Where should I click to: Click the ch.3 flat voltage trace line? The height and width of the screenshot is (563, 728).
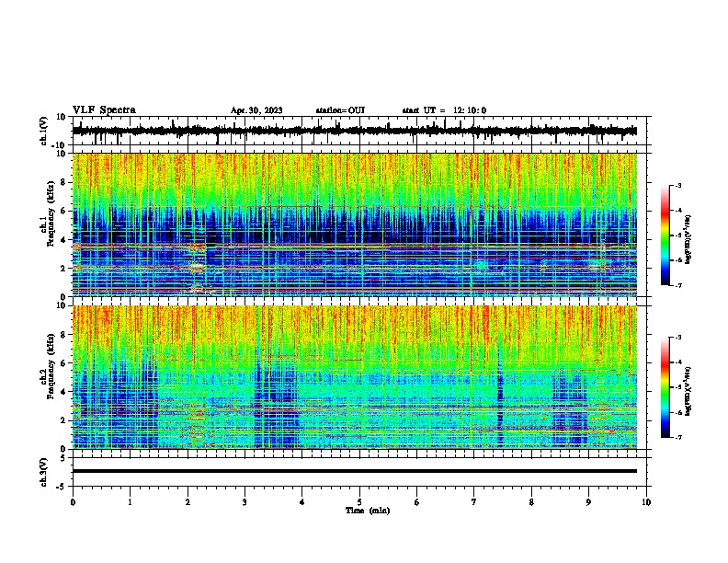(355, 471)
